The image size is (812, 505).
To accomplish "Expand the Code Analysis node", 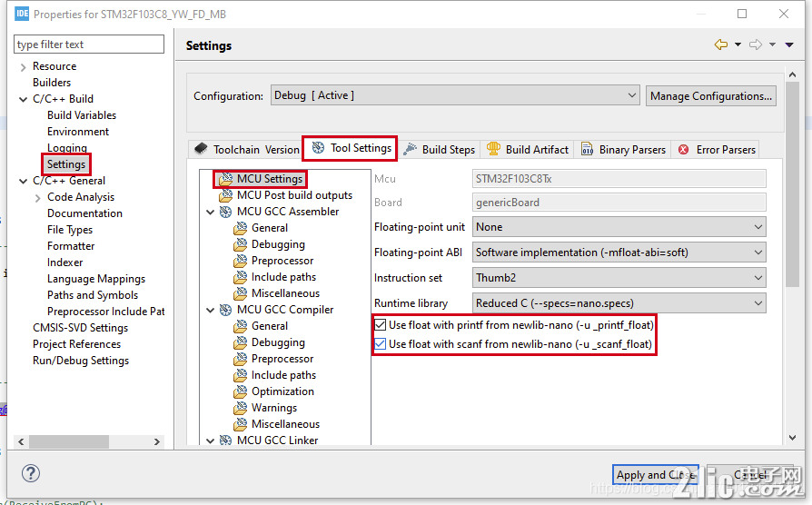I will pyautogui.click(x=37, y=198).
